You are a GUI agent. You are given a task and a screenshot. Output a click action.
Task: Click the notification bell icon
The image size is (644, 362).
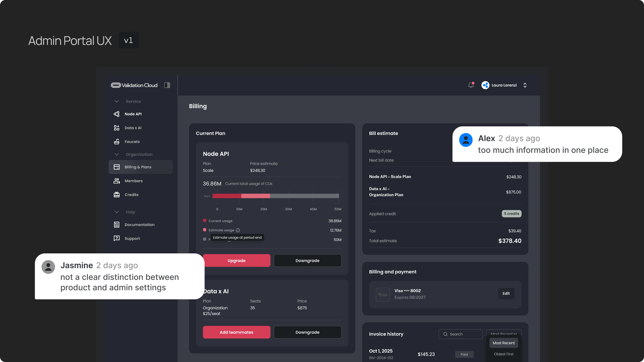471,85
